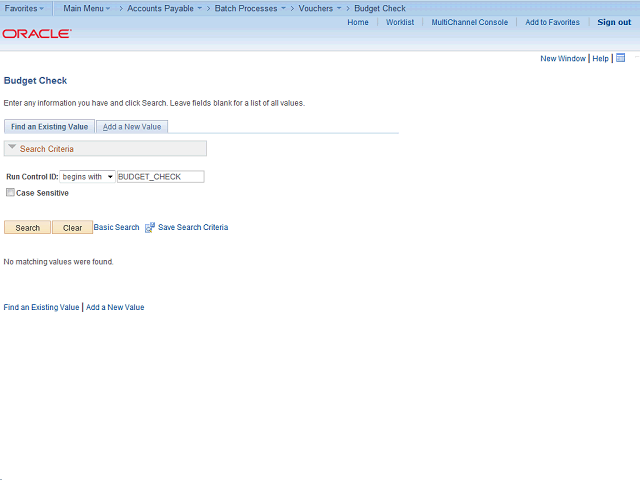Switch to Basic Search
The width and height of the screenshot is (640, 480).
coord(116,227)
